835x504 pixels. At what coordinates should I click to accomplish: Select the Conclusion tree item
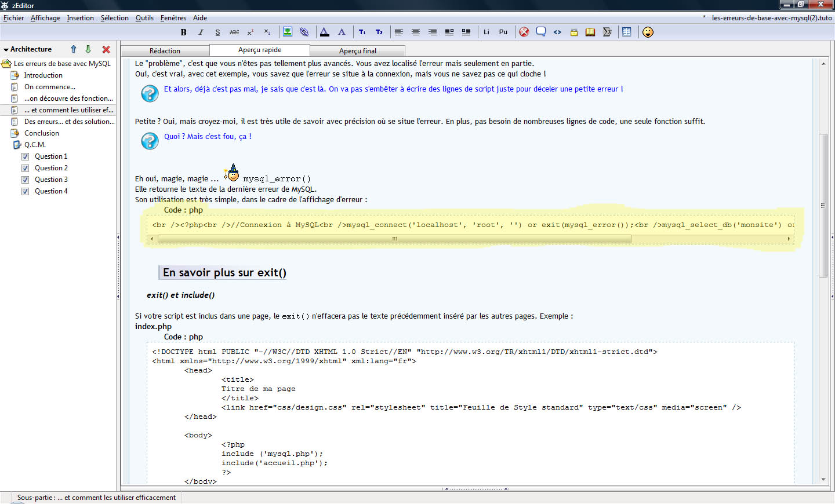(x=42, y=133)
